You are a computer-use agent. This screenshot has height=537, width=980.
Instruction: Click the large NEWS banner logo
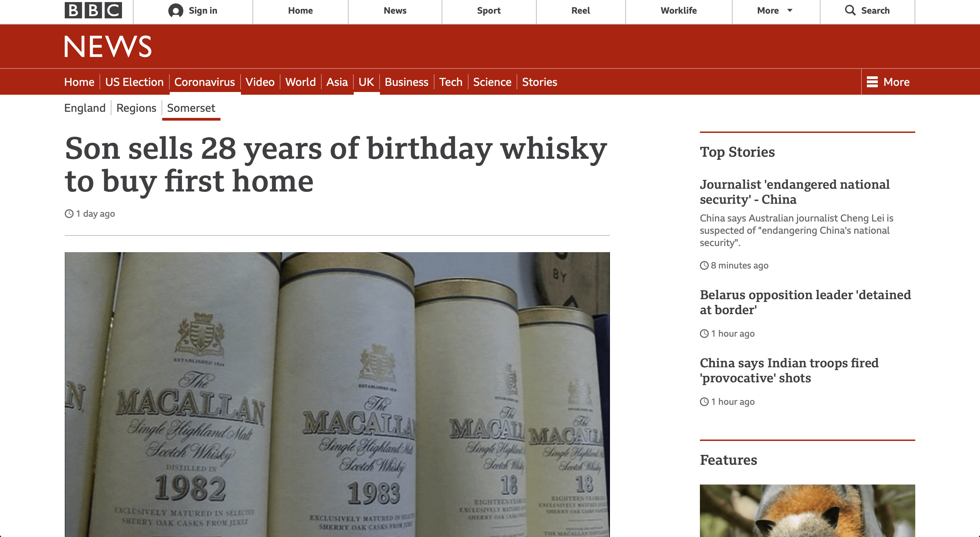click(108, 46)
